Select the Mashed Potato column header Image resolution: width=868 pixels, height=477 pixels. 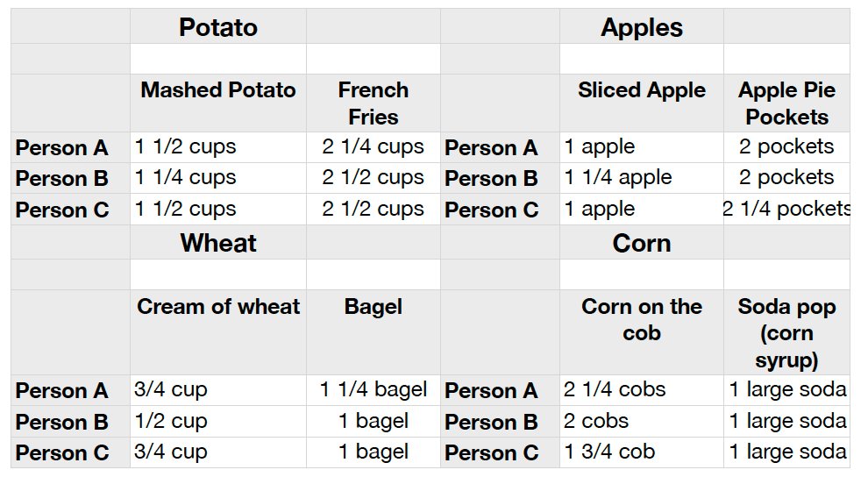coord(218,103)
